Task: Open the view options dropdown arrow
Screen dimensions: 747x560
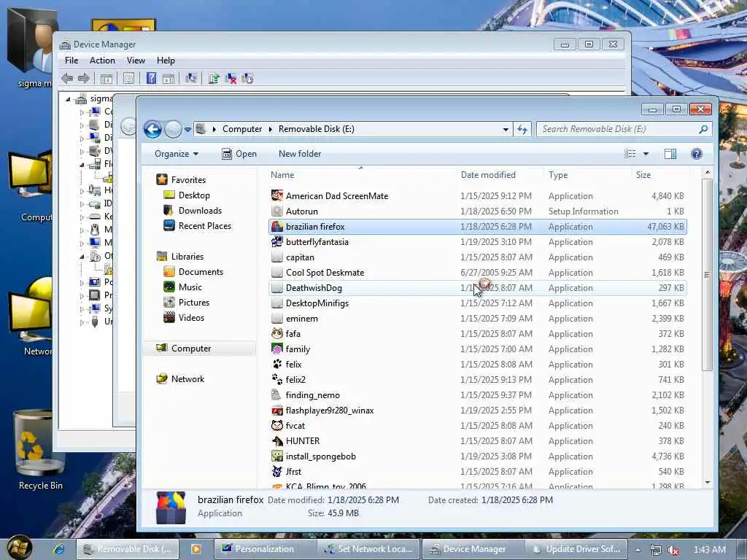Action: (646, 154)
